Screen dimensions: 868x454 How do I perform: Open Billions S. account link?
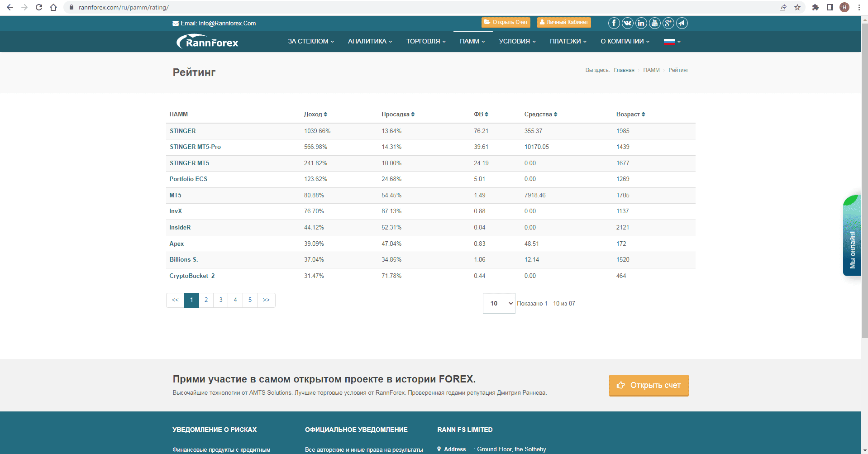[184, 259]
